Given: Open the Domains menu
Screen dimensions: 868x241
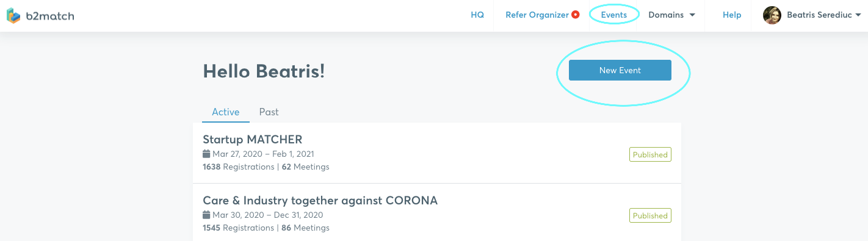Looking at the screenshot, I should (x=671, y=15).
